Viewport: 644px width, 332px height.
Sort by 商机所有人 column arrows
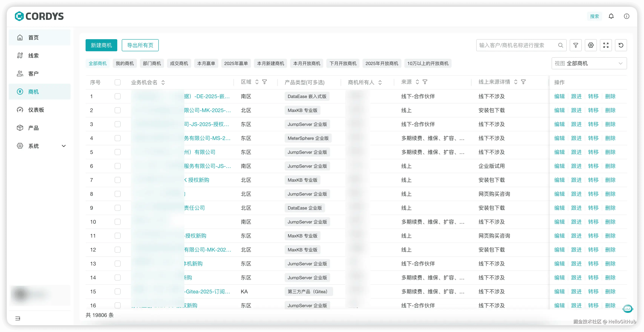380,83
